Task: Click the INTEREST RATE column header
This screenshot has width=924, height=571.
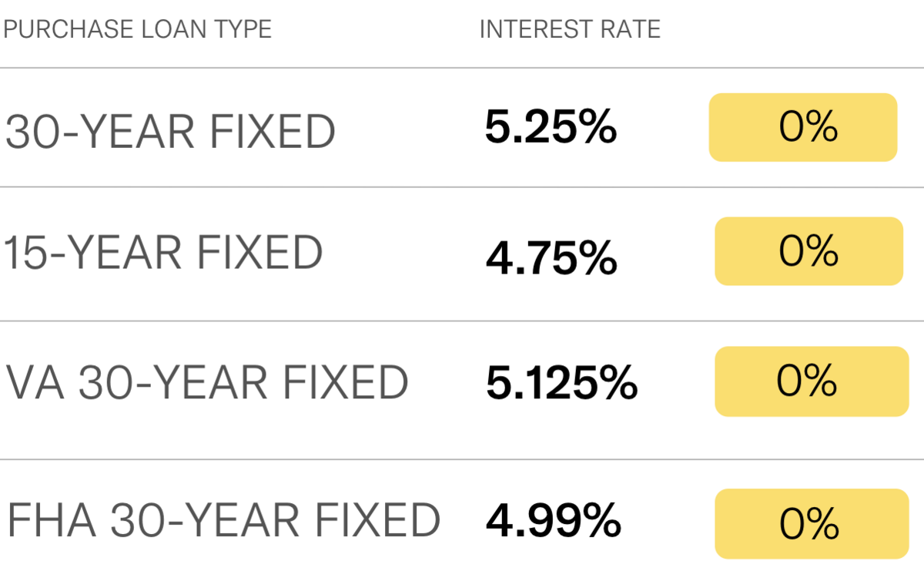Action: point(570,29)
